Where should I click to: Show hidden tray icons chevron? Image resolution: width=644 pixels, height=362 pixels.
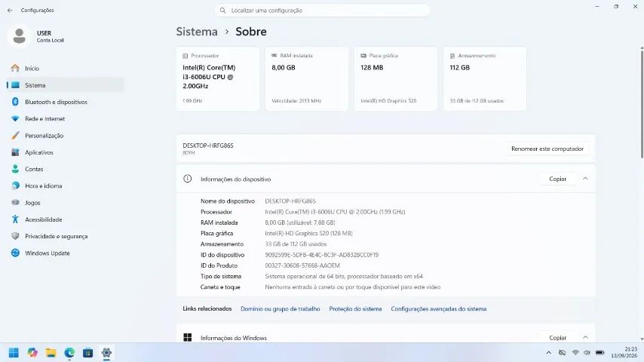click(x=549, y=352)
